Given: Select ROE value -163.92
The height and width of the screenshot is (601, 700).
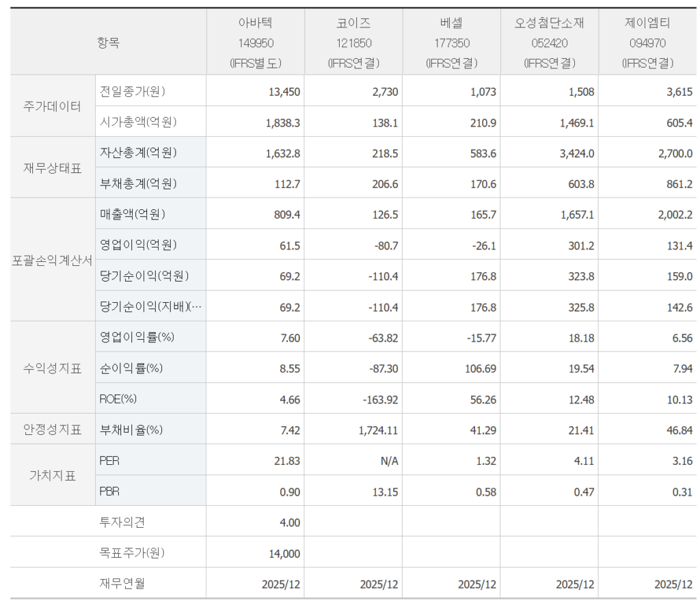Looking at the screenshot, I should 380,400.
